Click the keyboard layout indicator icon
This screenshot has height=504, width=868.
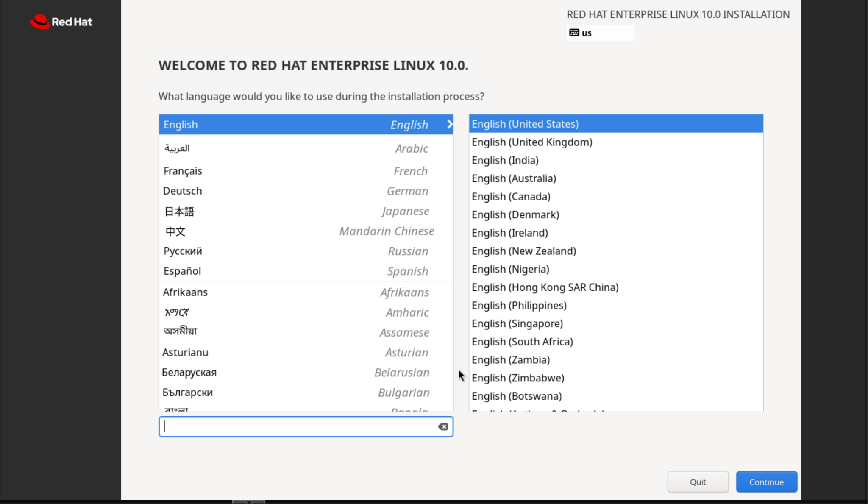point(574,33)
